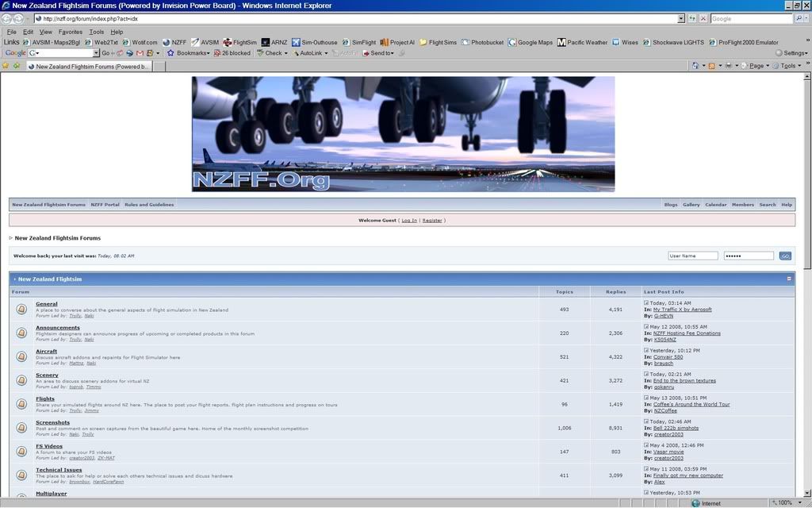Expand the Google toolbar Settings dropdown

point(791,53)
